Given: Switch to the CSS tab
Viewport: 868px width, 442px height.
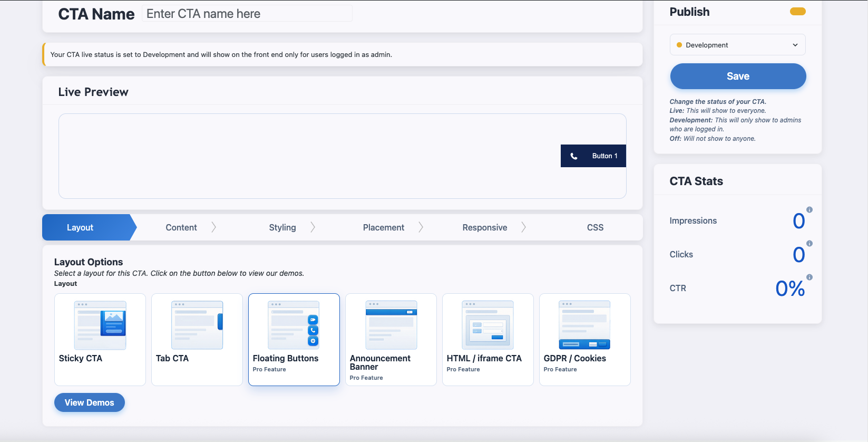Looking at the screenshot, I should click(595, 227).
